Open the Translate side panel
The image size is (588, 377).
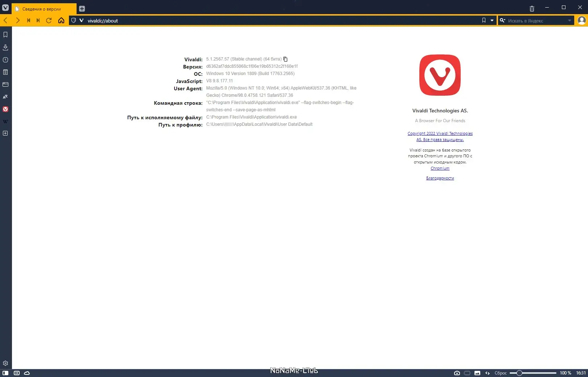tap(5, 97)
